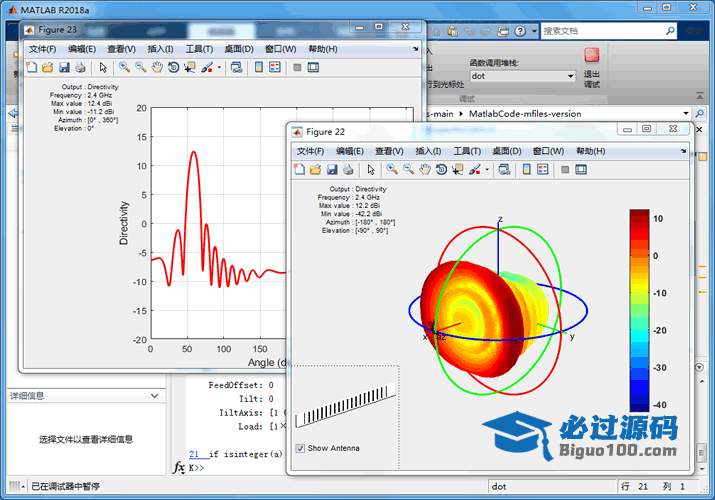
Task: Click the line 21 link in Command Window
Action: pos(193,452)
